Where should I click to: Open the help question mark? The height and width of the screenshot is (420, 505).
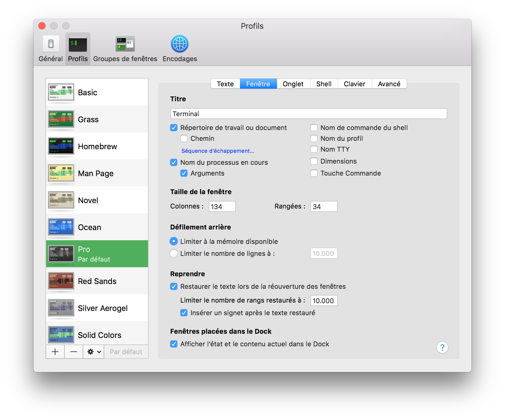tap(442, 348)
